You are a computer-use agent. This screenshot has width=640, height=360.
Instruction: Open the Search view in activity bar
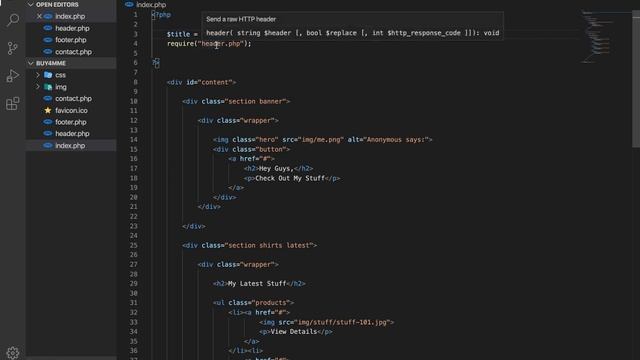13,20
